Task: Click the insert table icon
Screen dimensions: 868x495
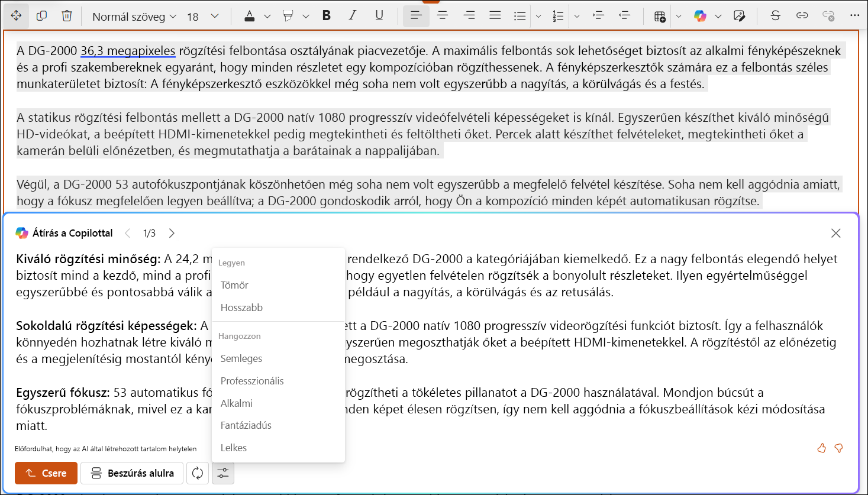Action: (660, 16)
